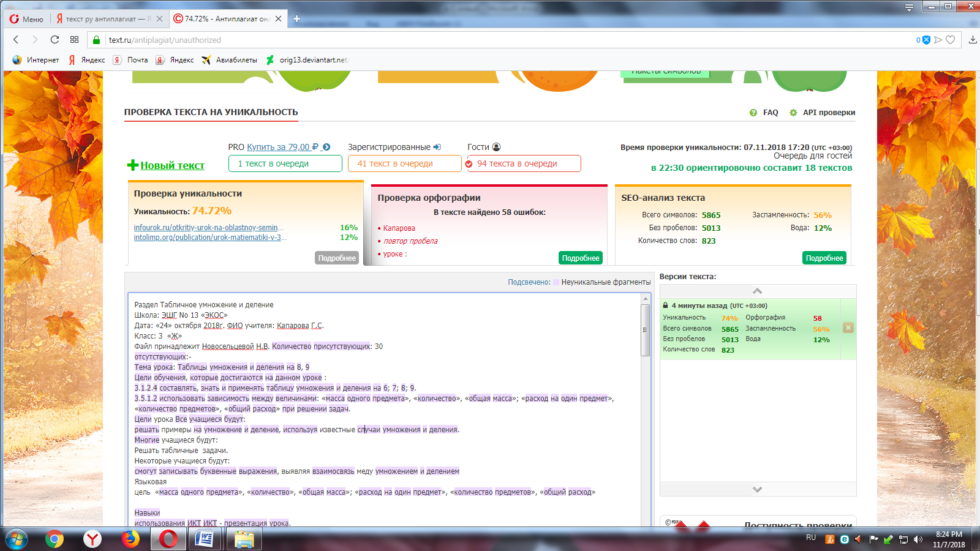Click the lilac 'Неуникальные фрагменты' highlight swatch

556,282
